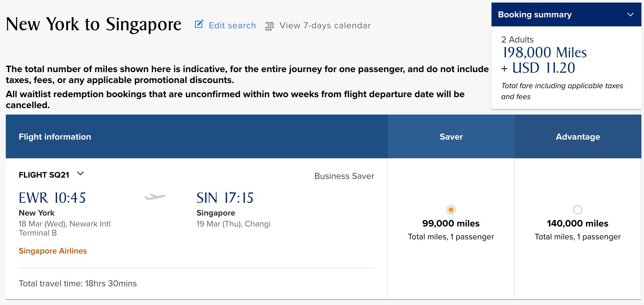644x305 pixels.
Task: Click the 198,000 Miles total fare
Action: pos(545,53)
